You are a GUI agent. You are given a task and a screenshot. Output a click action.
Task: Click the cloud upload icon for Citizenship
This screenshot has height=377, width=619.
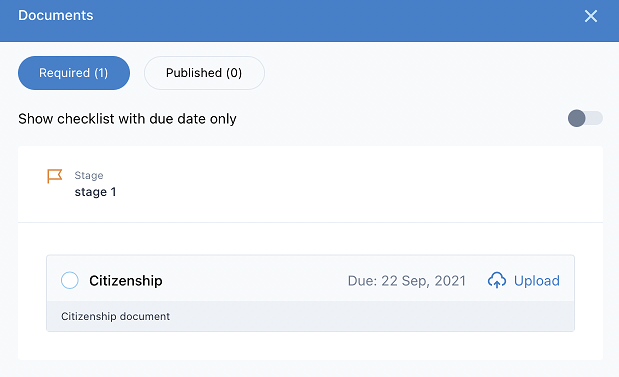tap(497, 280)
